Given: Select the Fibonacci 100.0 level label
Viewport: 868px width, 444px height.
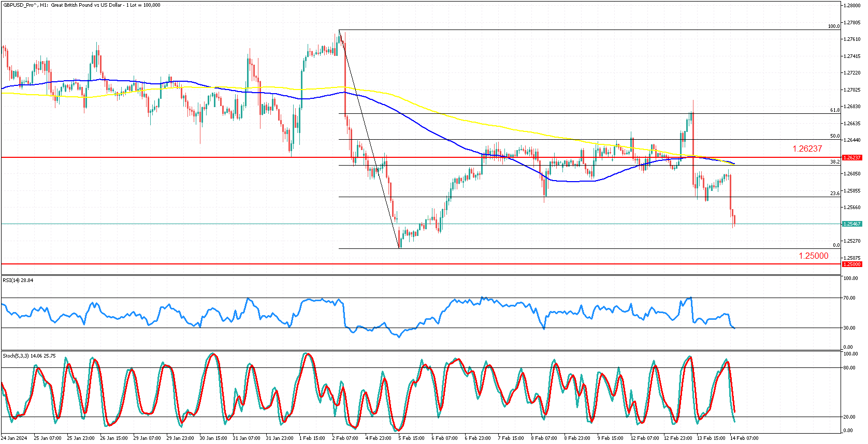Looking at the screenshot, I should tap(834, 26).
